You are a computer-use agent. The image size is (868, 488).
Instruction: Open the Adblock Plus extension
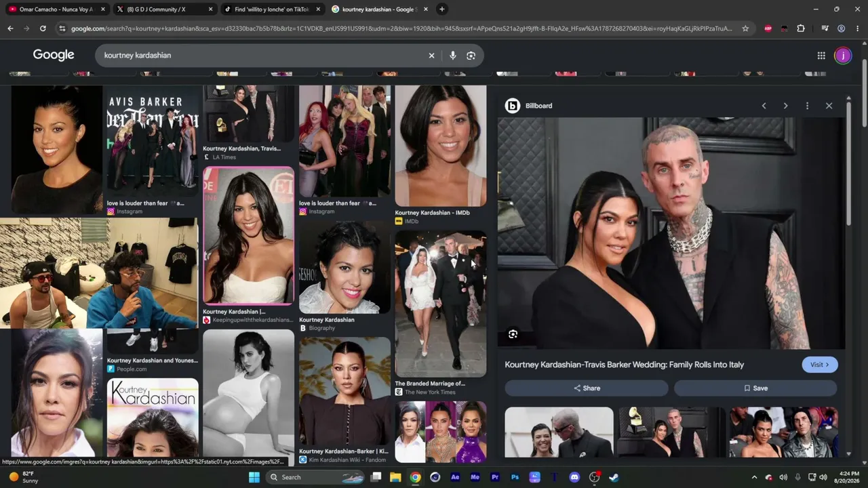[x=768, y=28]
